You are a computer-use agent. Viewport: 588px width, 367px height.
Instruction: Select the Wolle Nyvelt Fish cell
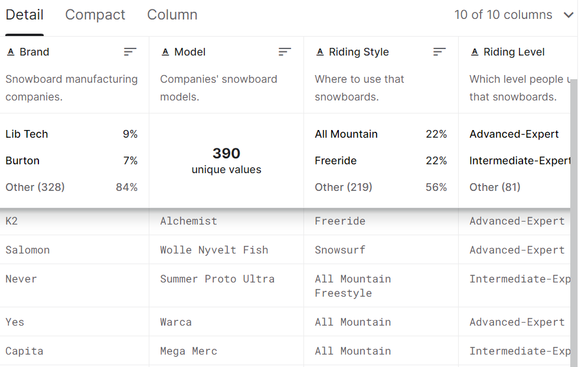[x=214, y=250]
